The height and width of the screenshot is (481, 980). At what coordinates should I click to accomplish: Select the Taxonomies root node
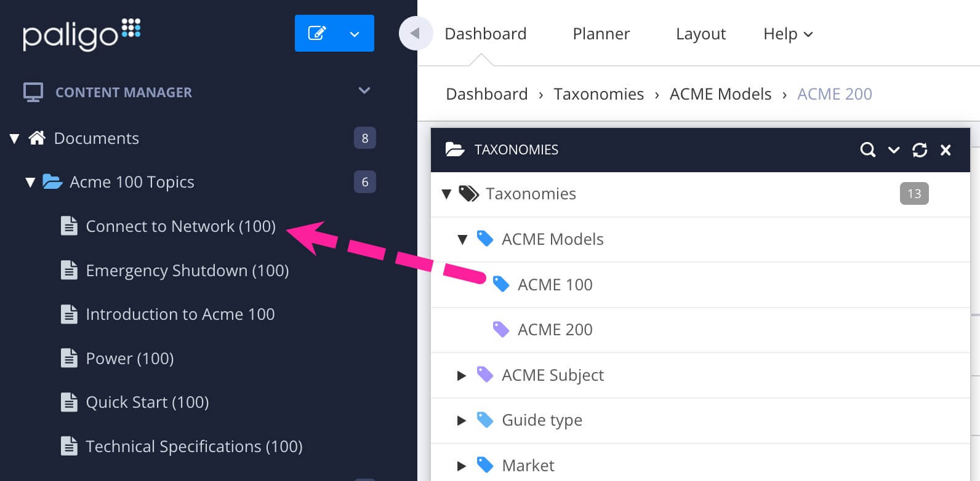(x=531, y=194)
